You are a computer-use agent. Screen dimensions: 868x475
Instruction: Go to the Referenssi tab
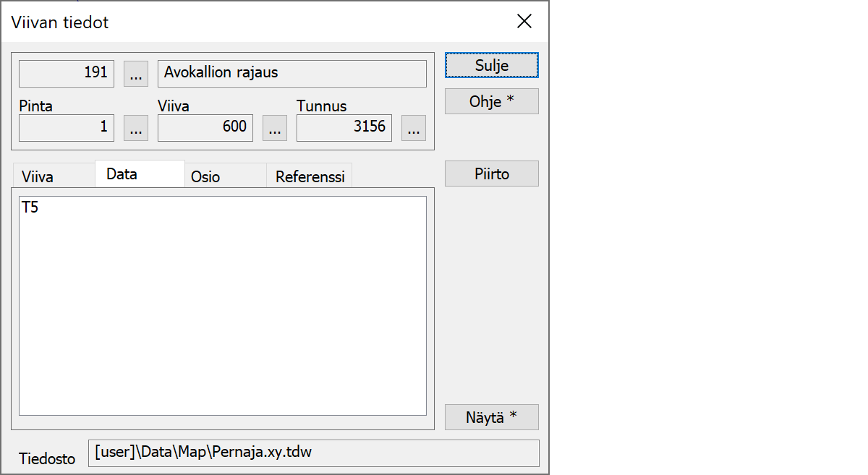pyautogui.click(x=310, y=177)
